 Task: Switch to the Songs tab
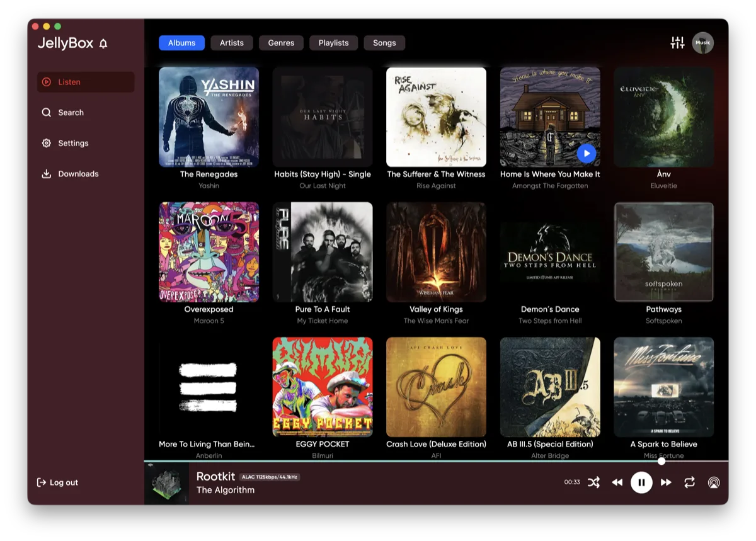coord(384,43)
